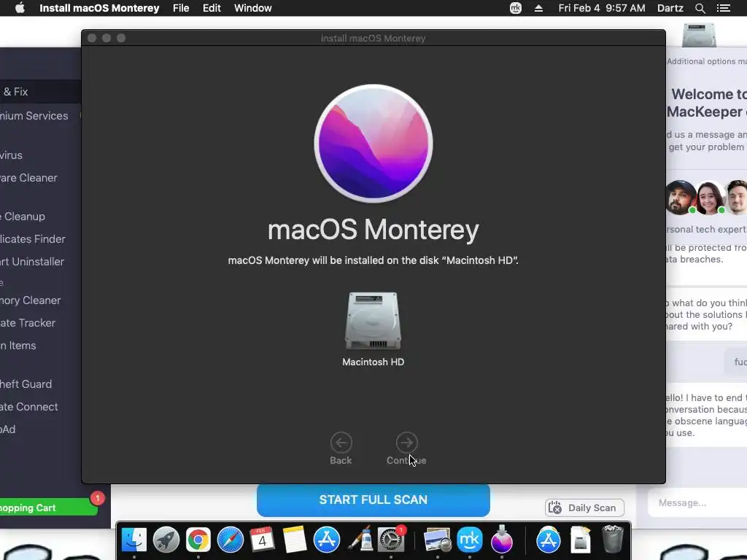Image resolution: width=747 pixels, height=560 pixels.
Task: Open the Apple menu
Action: click(20, 8)
